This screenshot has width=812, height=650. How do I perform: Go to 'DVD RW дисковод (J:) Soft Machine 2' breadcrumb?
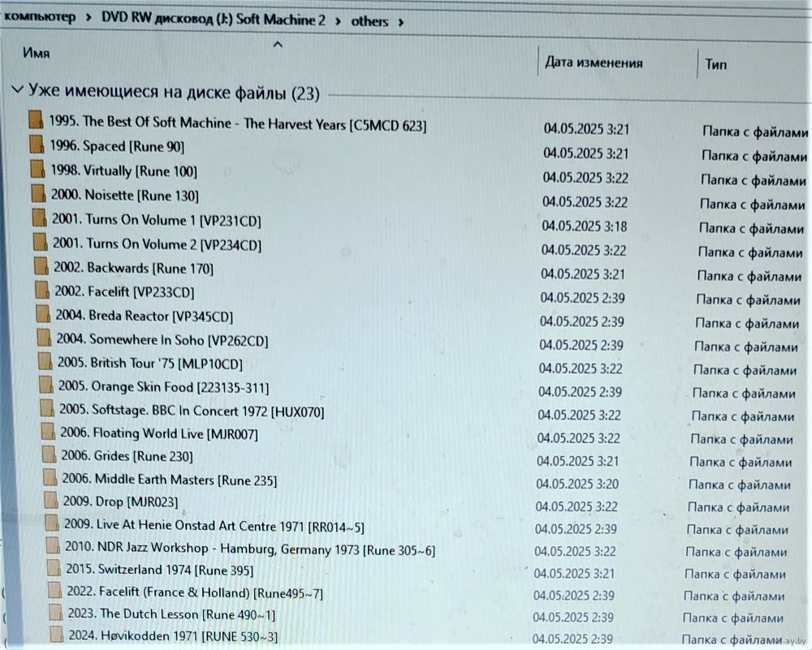click(214, 19)
